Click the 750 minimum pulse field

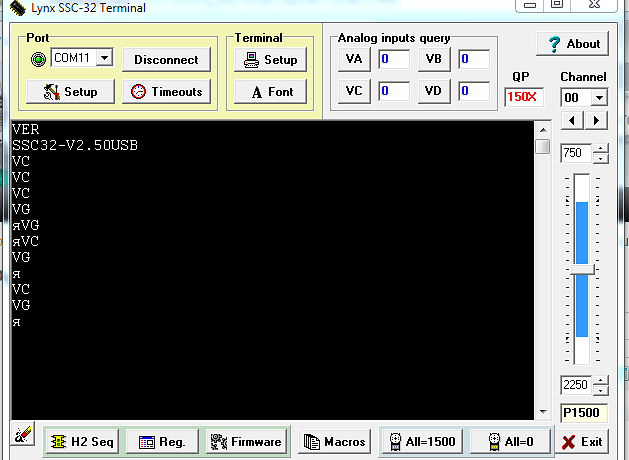pos(576,153)
